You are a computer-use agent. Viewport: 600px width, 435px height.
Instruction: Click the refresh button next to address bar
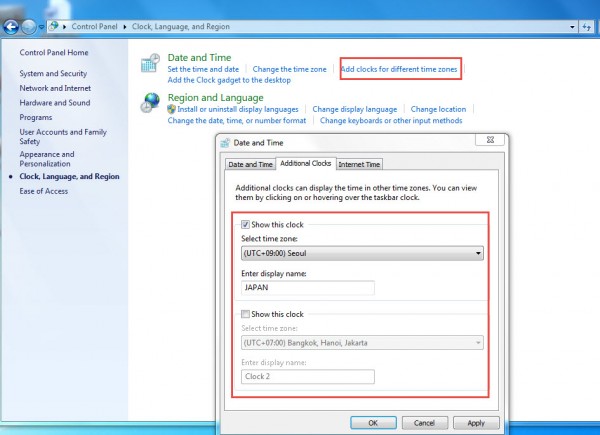click(587, 27)
